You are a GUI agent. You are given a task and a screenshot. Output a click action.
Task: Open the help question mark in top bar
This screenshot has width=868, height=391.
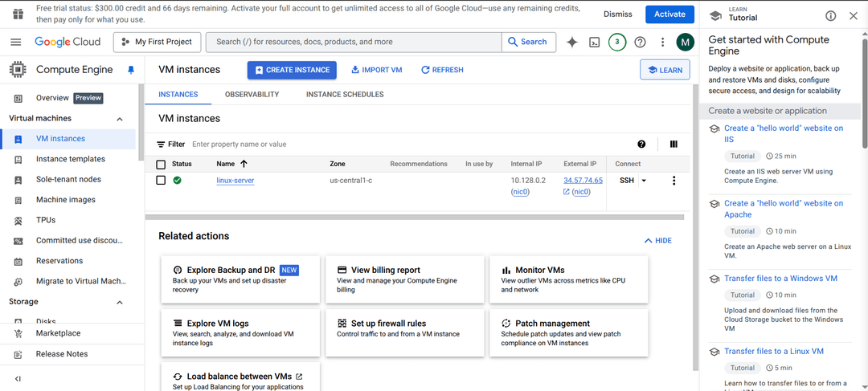pyautogui.click(x=640, y=42)
